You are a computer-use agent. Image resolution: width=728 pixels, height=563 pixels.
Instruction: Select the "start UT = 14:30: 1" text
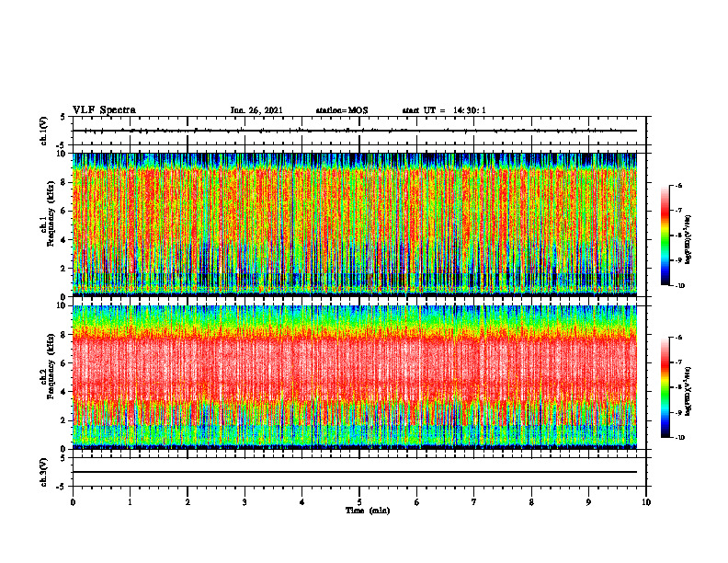444,110
